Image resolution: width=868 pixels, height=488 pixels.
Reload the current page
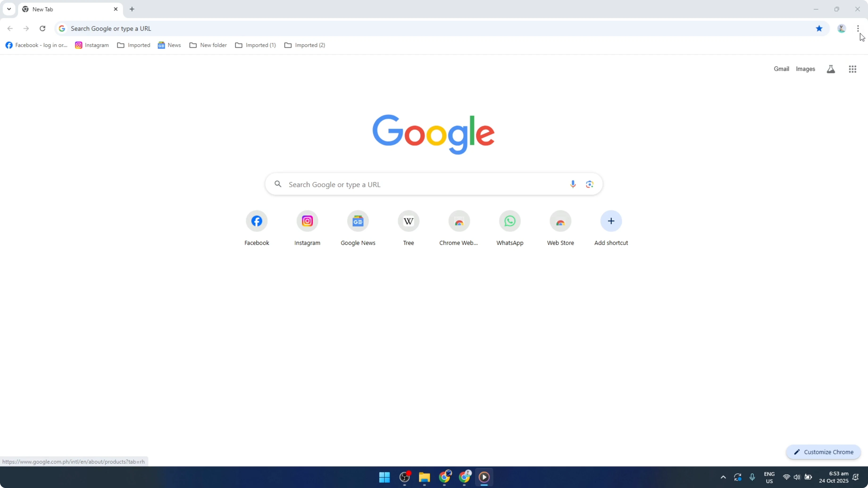click(42, 28)
